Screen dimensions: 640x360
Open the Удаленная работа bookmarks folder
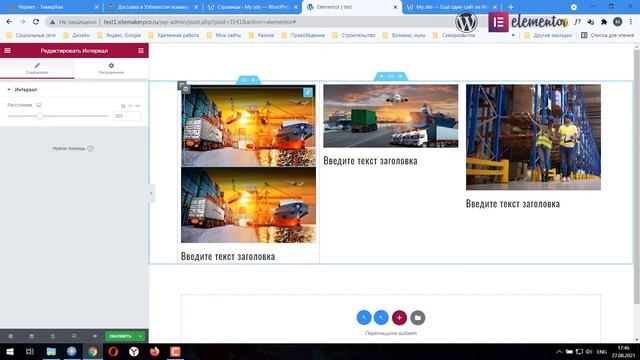(173, 36)
